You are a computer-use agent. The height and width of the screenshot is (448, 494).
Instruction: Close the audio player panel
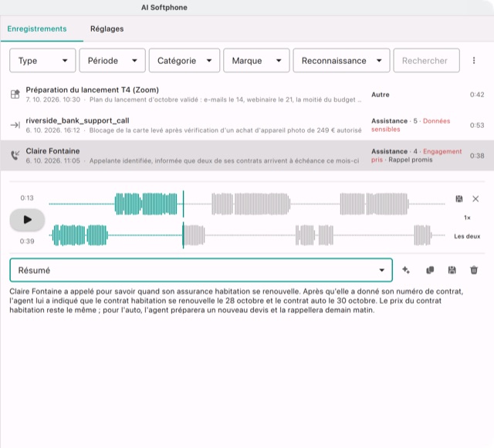click(x=475, y=199)
